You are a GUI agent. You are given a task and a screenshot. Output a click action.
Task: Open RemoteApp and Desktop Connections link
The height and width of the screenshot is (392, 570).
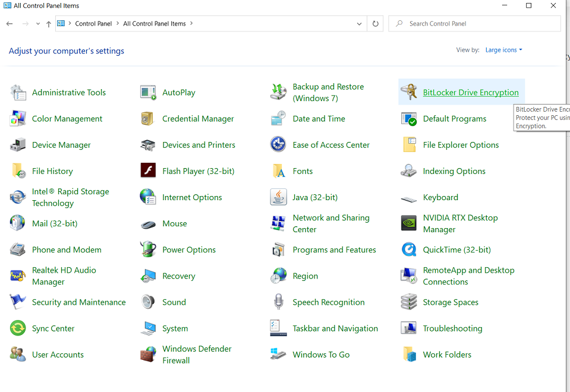468,276
